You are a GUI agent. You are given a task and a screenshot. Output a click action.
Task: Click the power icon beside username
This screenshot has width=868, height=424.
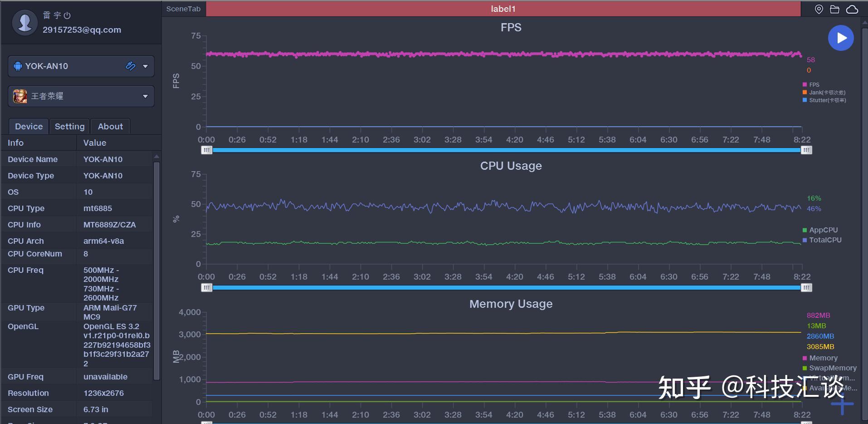point(67,15)
